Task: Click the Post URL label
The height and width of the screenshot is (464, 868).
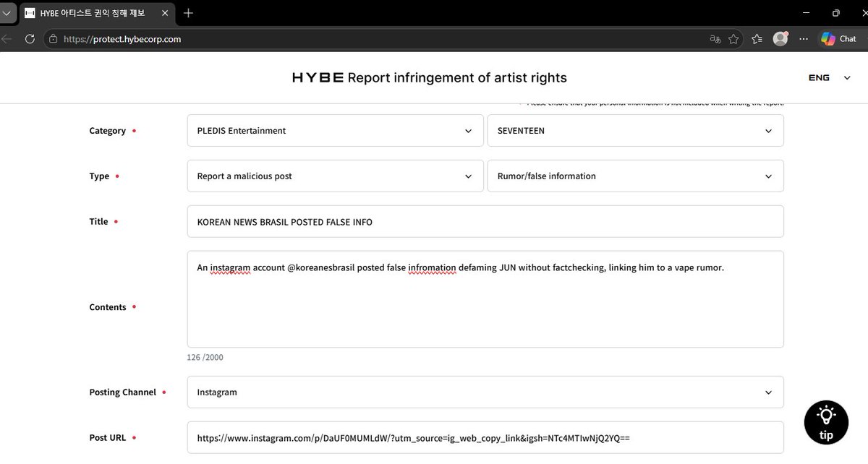Action: 108,438
